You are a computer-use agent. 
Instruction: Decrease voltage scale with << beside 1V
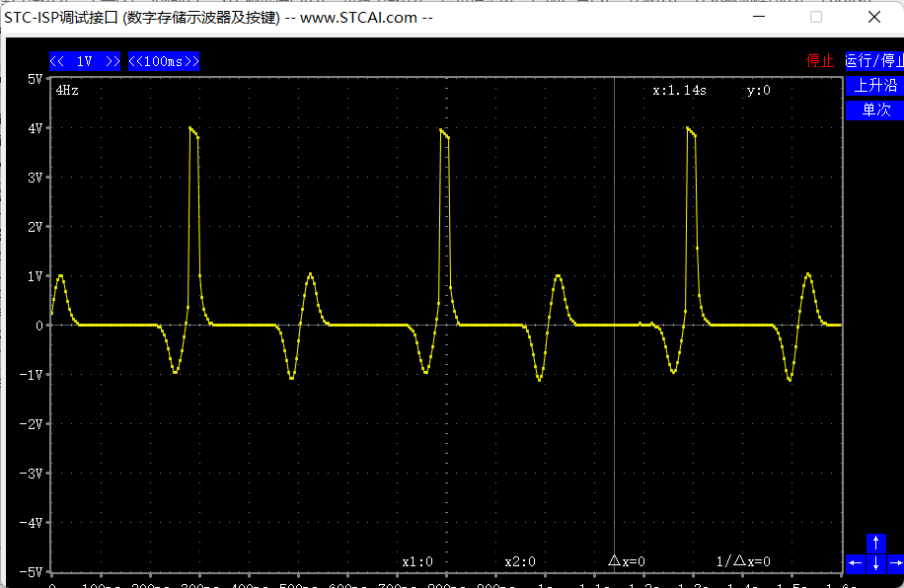[x=58, y=61]
